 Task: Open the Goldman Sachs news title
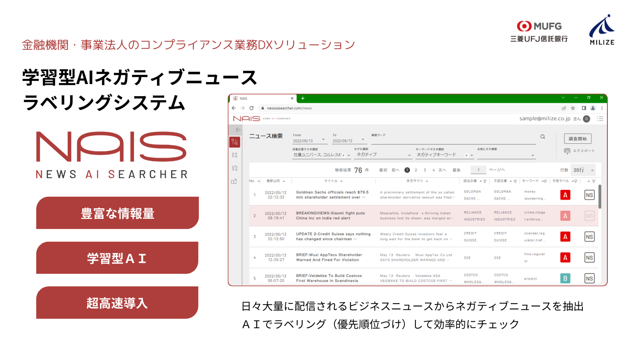pyautogui.click(x=332, y=195)
